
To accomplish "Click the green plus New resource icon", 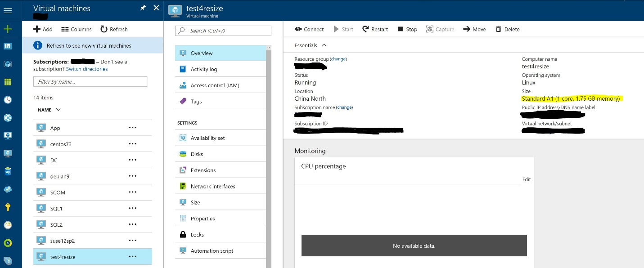I will coord(8,29).
